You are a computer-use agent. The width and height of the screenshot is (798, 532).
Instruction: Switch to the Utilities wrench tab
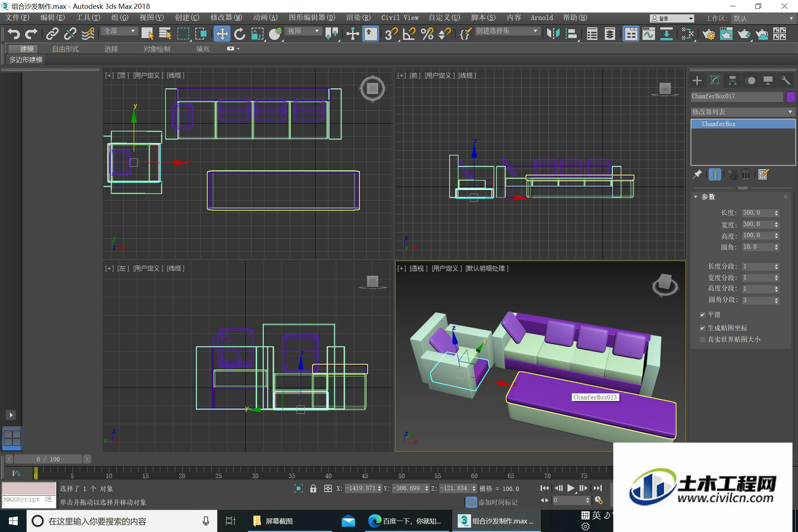pos(786,81)
